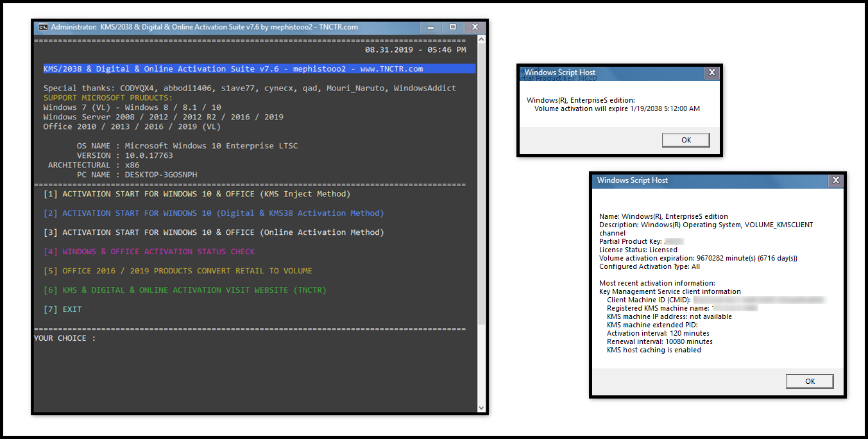The image size is (868, 439).
Task: Select option [2] Digital & KMS38 Activation line
Action: pyautogui.click(x=214, y=213)
